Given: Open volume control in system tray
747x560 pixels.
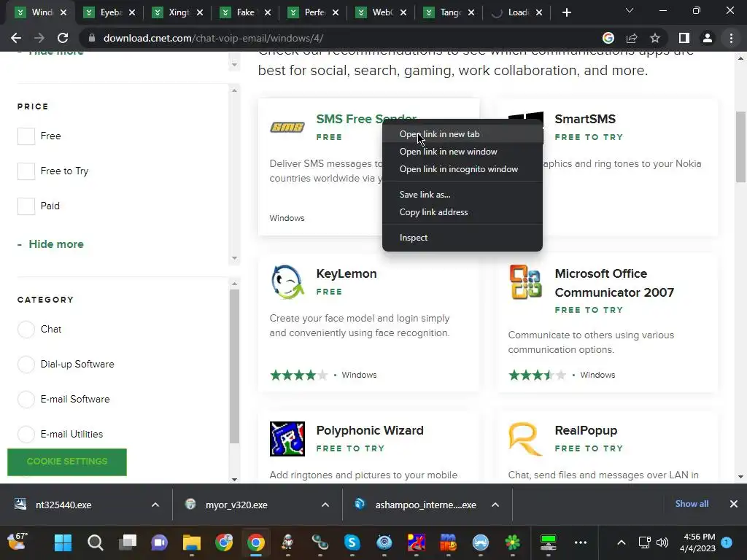Looking at the screenshot, I should tap(662, 542).
